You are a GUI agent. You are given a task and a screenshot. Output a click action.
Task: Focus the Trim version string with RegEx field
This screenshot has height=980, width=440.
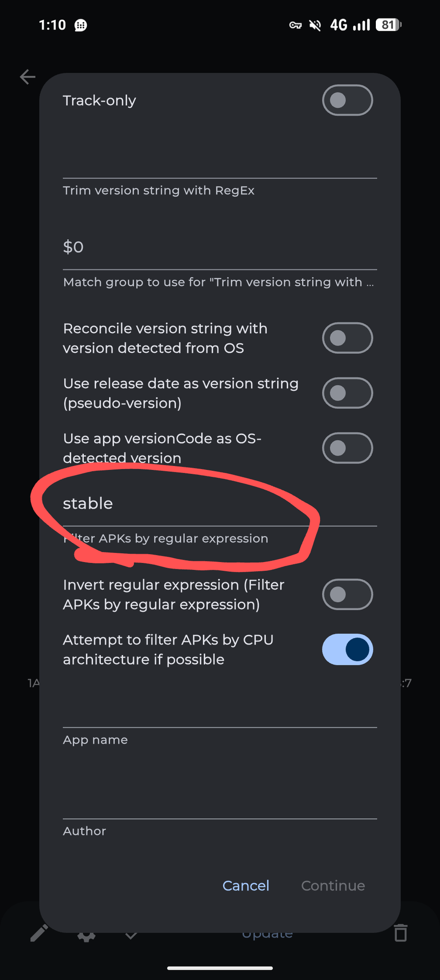pyautogui.click(x=220, y=157)
